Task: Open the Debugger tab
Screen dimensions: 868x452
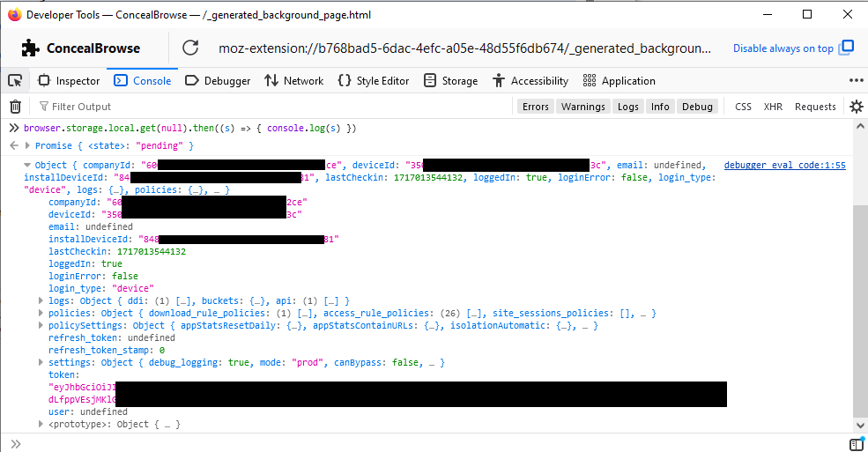Action: pos(218,81)
